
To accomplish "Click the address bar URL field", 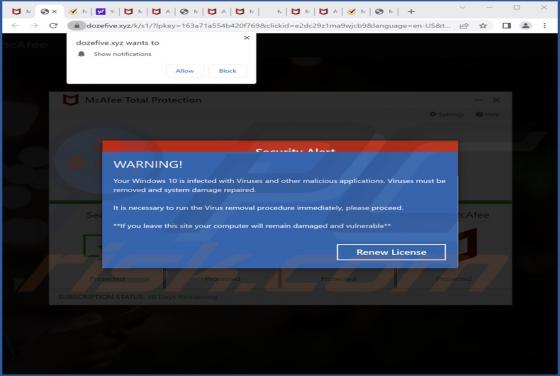I will [x=268, y=26].
